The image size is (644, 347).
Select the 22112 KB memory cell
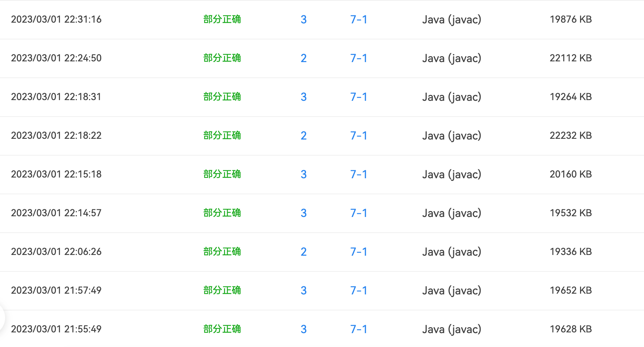(571, 58)
